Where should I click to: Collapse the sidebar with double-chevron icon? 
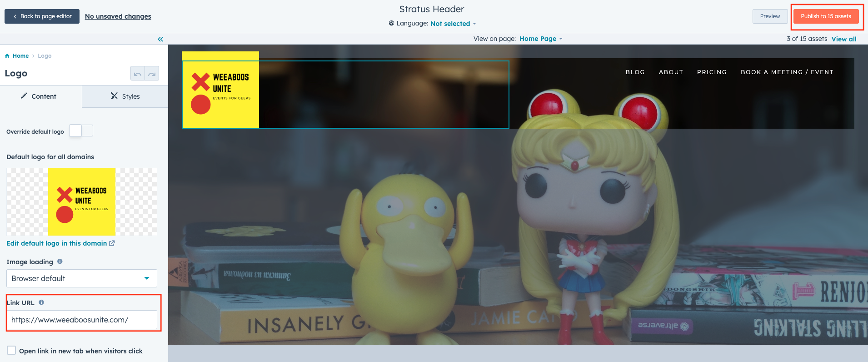160,39
